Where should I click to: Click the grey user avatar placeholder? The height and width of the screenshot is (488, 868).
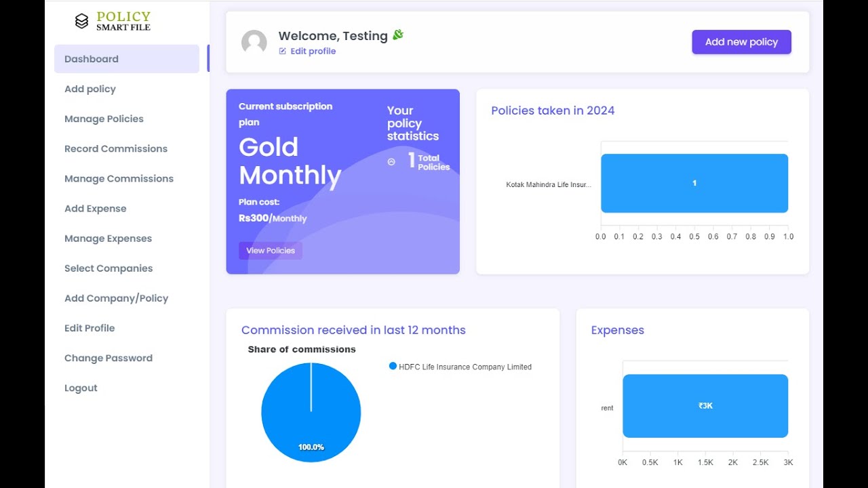click(254, 42)
